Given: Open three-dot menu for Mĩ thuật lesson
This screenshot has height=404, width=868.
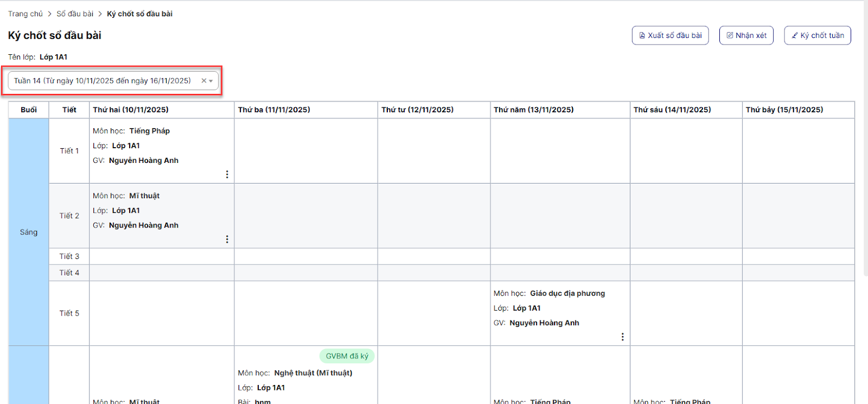Looking at the screenshot, I should pyautogui.click(x=227, y=239).
